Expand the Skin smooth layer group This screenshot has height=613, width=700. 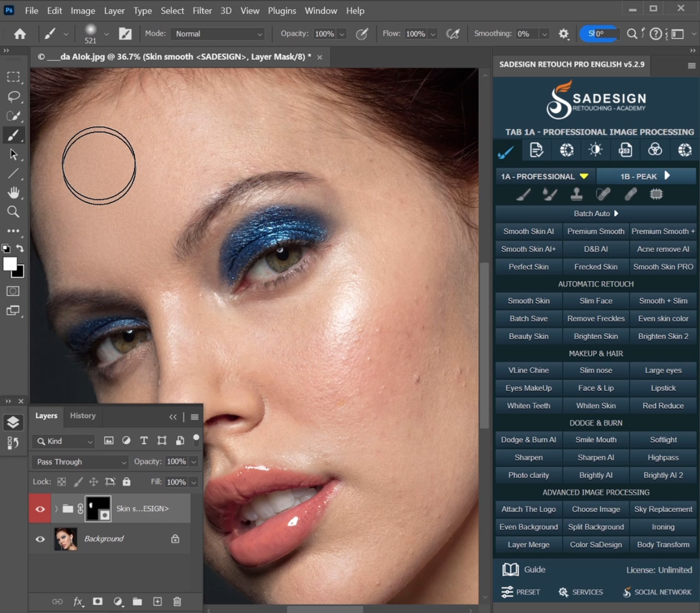coord(56,509)
